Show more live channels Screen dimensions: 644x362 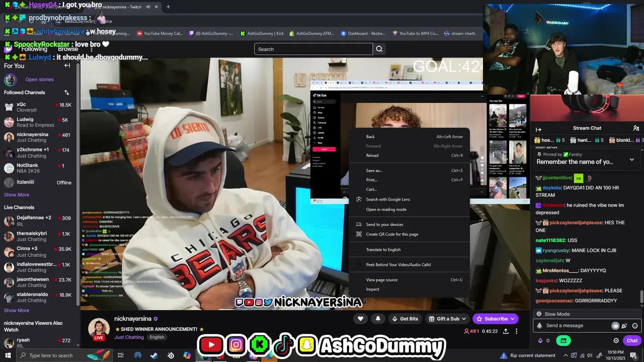(x=17, y=310)
